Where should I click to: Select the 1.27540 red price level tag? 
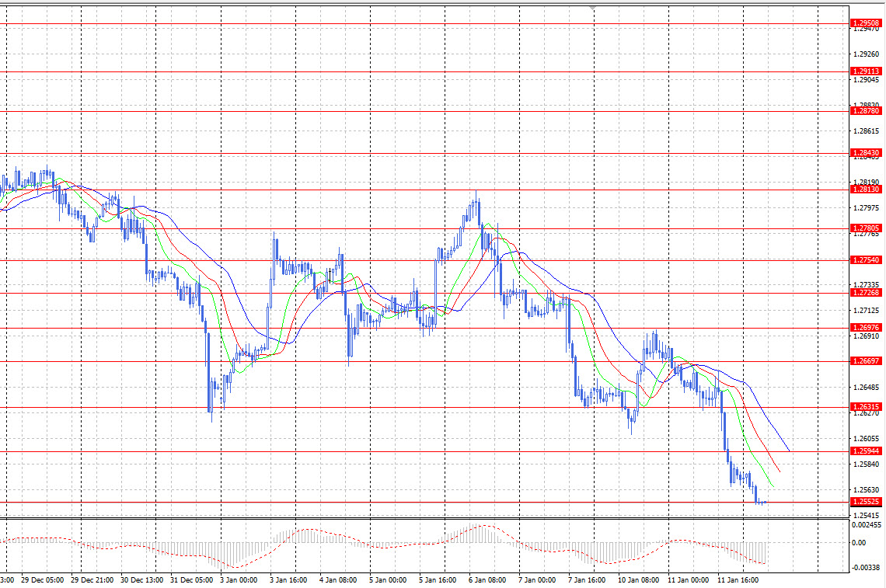(x=866, y=260)
